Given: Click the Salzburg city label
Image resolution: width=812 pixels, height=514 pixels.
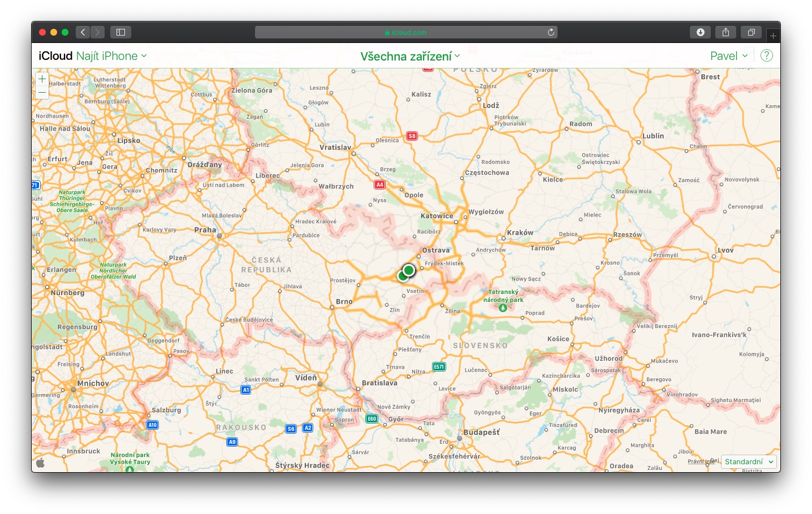Looking at the screenshot, I should [166, 410].
